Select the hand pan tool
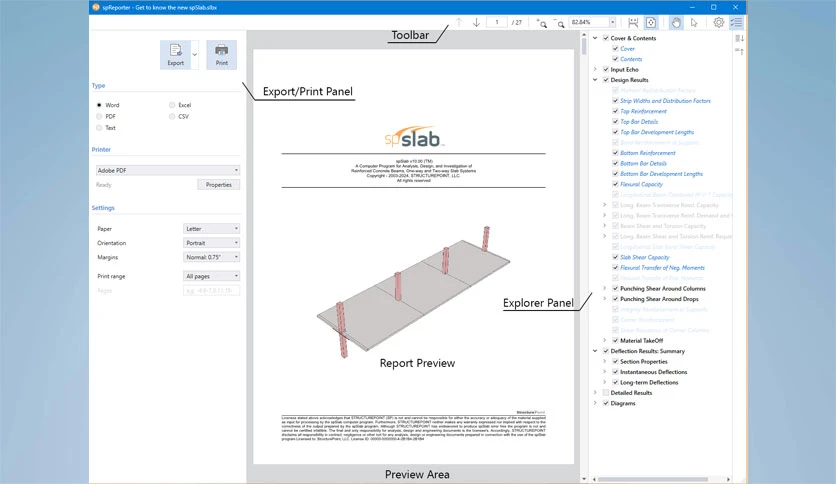Viewport: 836px width, 484px height. click(676, 22)
